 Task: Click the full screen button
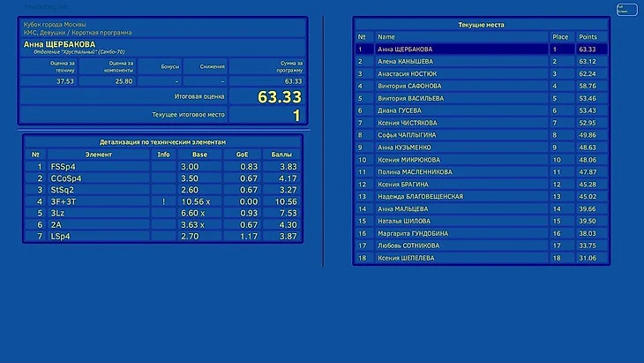coord(626,9)
